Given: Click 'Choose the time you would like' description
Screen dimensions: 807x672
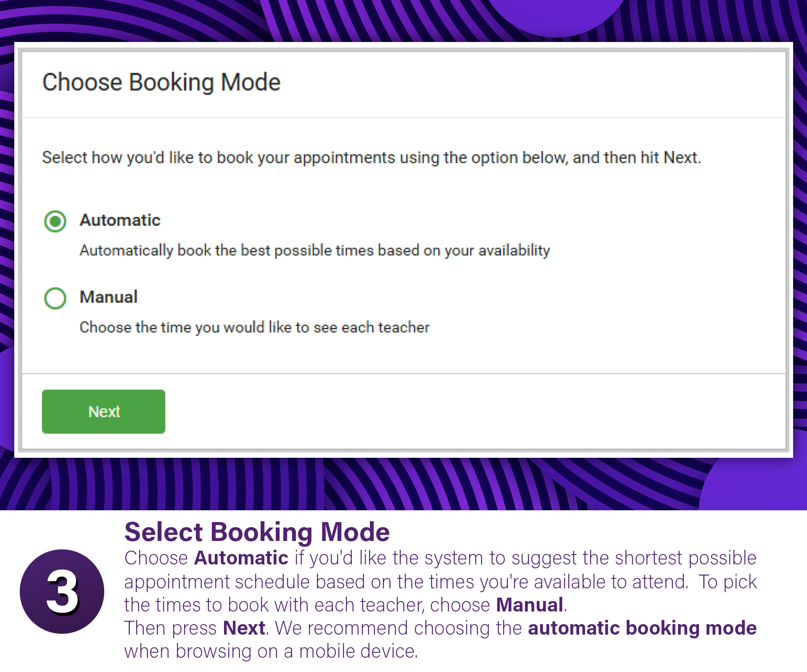Looking at the screenshot, I should [x=254, y=327].
